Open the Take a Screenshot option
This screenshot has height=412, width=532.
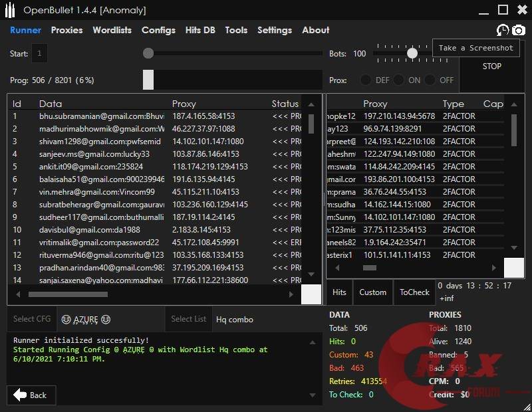(475, 47)
